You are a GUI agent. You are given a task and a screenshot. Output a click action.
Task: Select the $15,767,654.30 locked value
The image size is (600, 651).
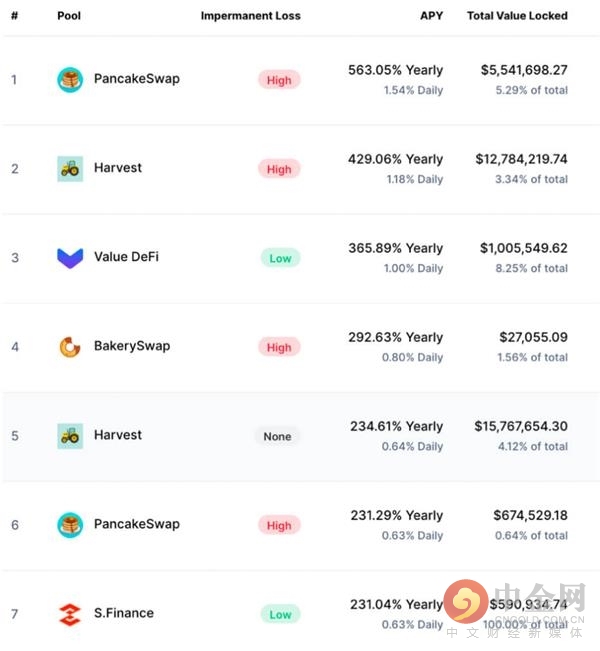[x=521, y=426]
